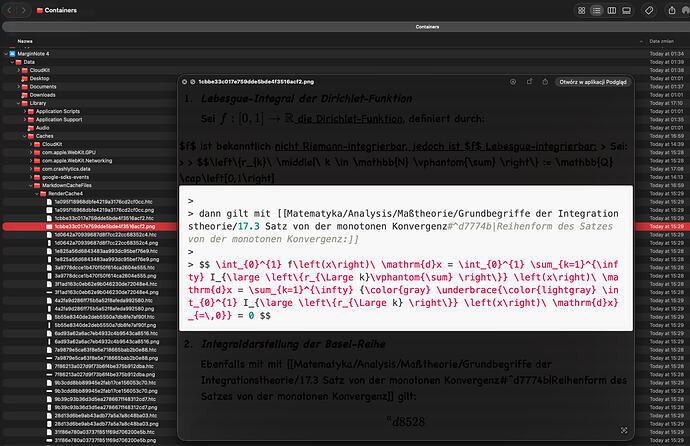690x446 pixels.
Task: Switch Finder to column view
Action: point(612,11)
